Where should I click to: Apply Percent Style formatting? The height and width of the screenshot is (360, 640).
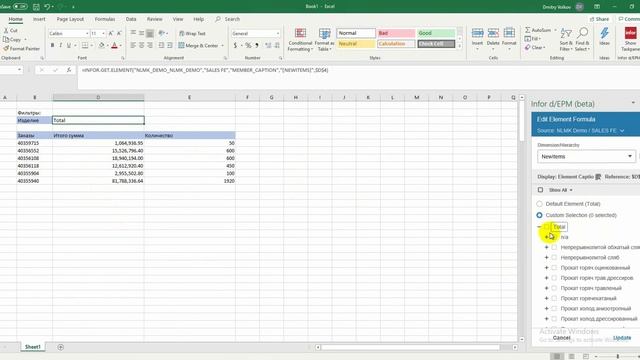point(248,45)
